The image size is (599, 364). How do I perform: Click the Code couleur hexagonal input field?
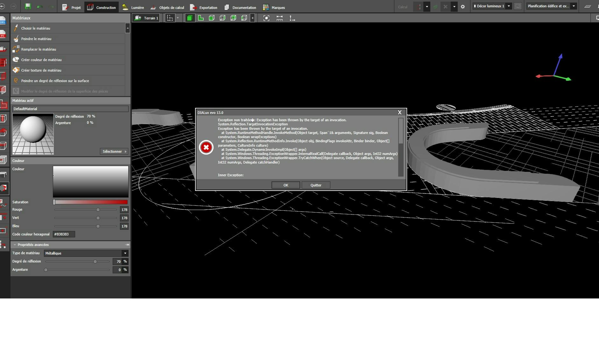point(64,234)
